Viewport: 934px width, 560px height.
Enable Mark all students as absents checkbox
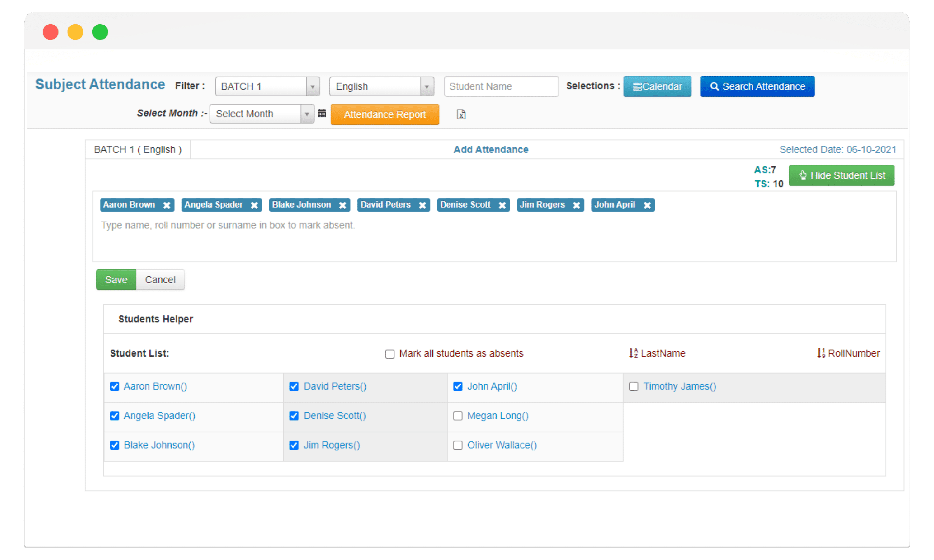coord(388,353)
